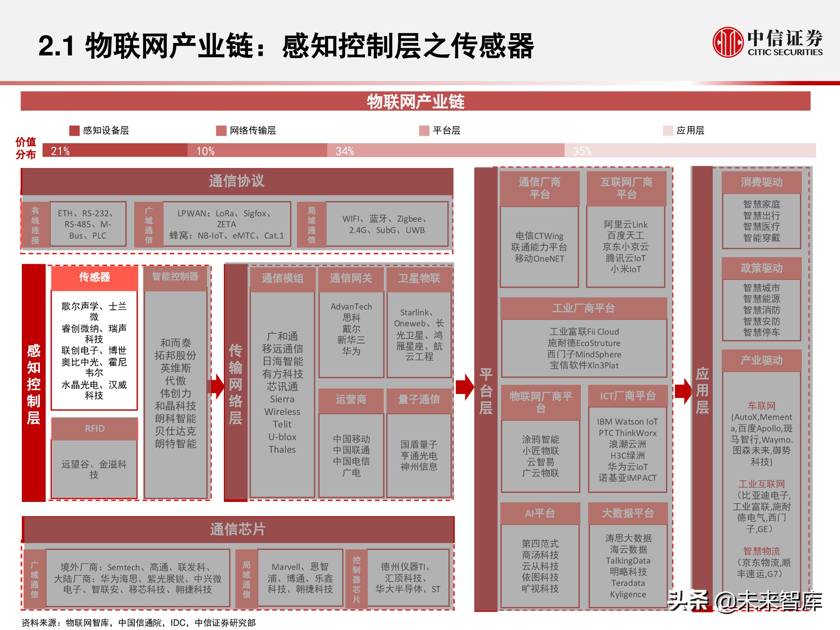840x630 pixels.
Task: Click the 传输网络层 vertical bar
Action: pyautogui.click(x=236, y=383)
